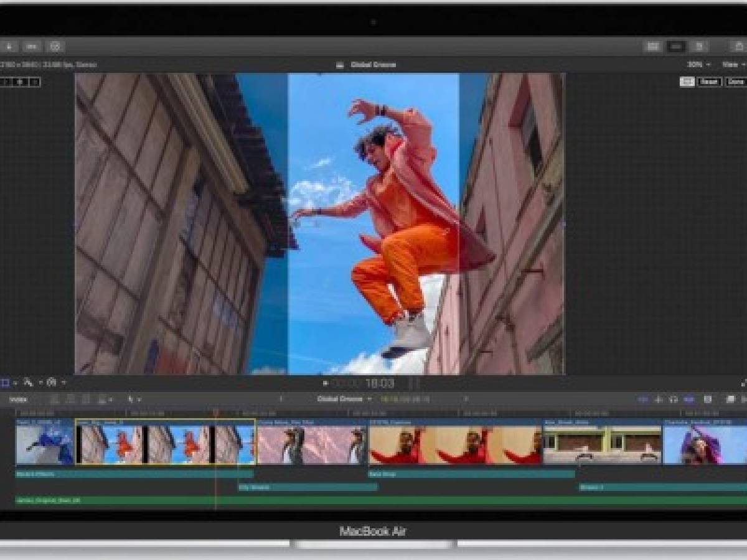Select the green music track clip
747x560 pixels.
coord(381,500)
